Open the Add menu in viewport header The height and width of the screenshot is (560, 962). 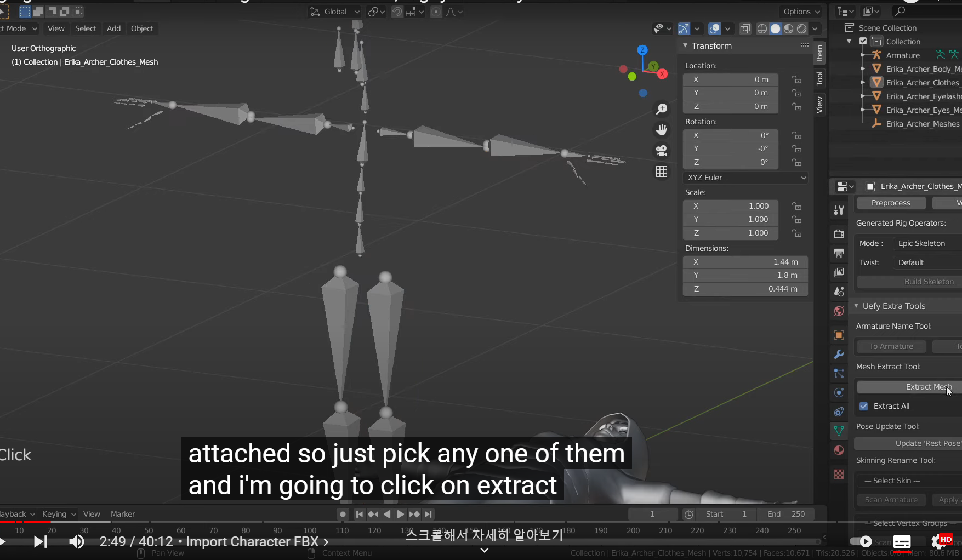tap(113, 28)
